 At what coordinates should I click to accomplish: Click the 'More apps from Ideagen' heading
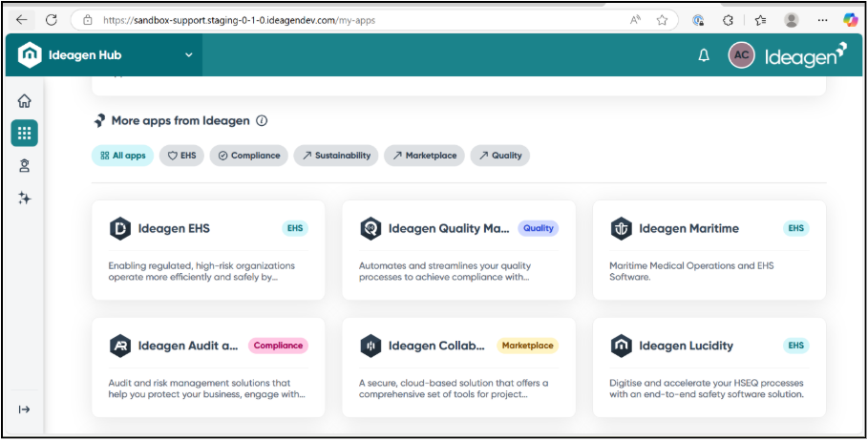click(180, 120)
